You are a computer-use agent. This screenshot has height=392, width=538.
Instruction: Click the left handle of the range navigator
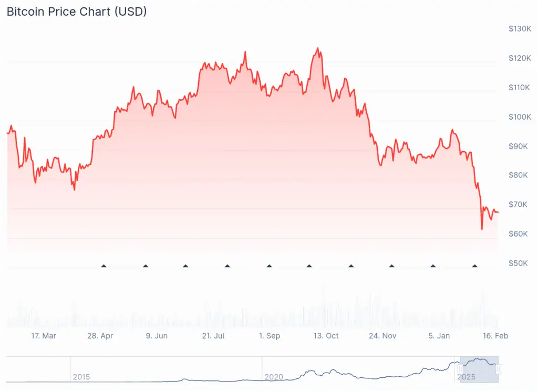460,369
